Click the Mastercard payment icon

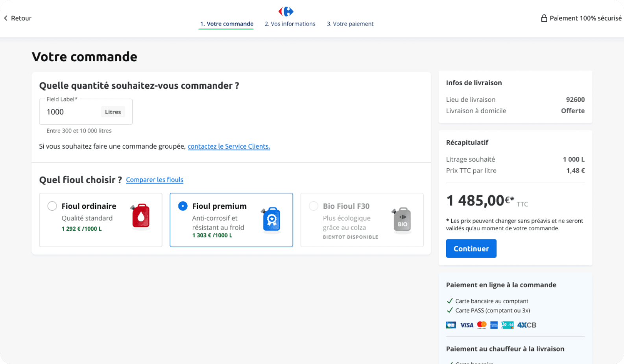click(481, 325)
